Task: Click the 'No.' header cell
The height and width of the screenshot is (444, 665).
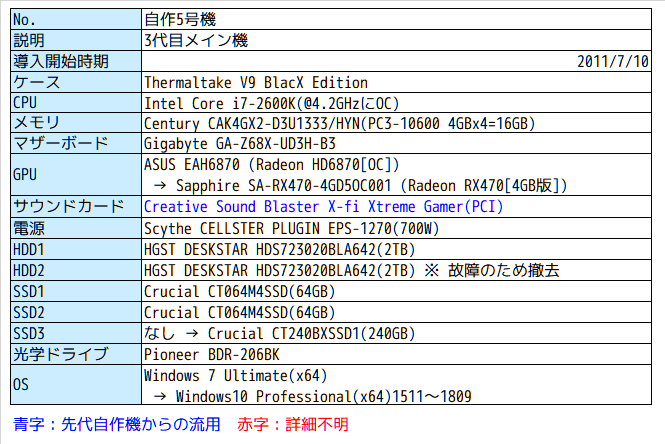Action: [x=76, y=19]
